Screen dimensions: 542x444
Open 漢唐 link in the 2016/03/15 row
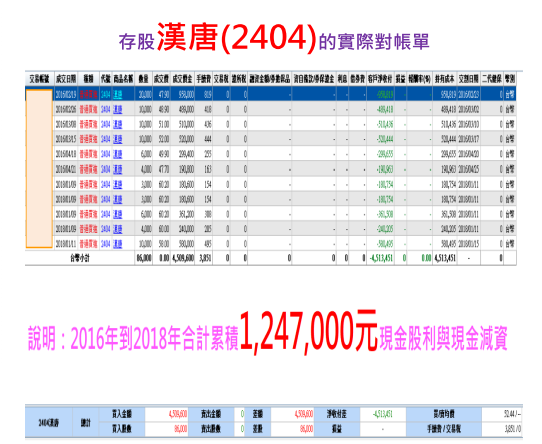pos(118,139)
